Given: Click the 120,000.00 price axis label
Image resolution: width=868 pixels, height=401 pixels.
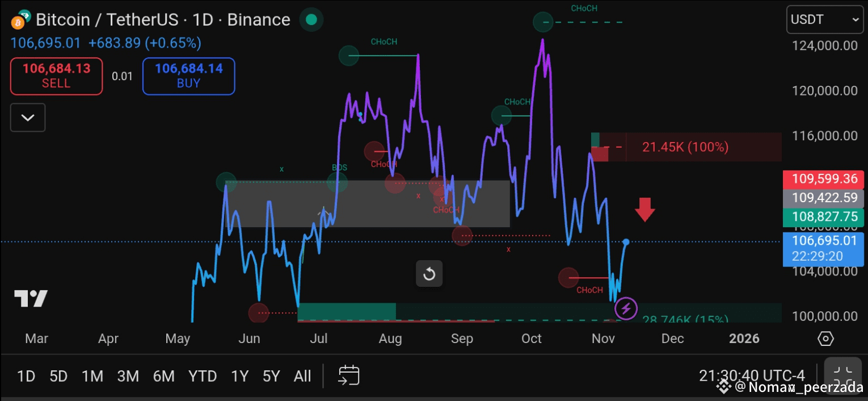Looking at the screenshot, I should [x=824, y=91].
